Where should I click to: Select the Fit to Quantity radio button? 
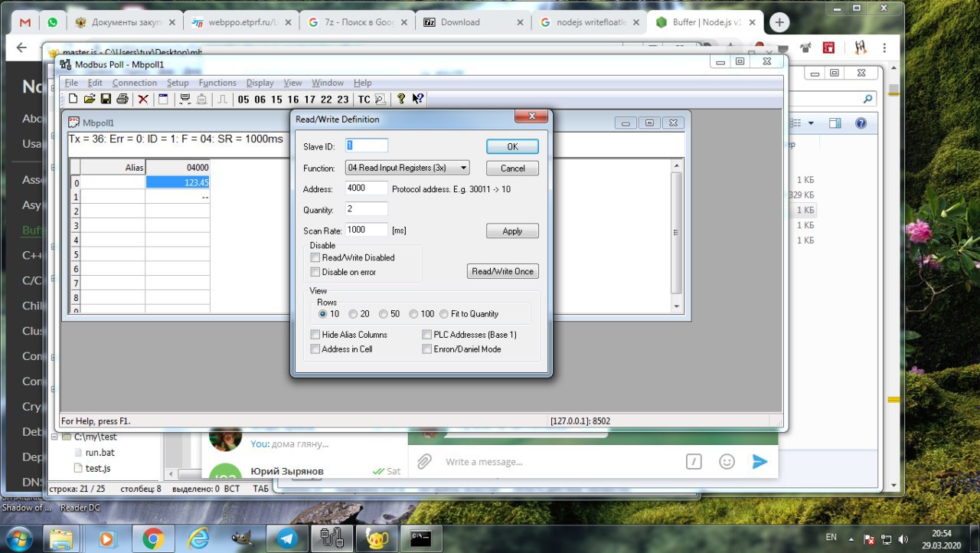click(x=444, y=314)
